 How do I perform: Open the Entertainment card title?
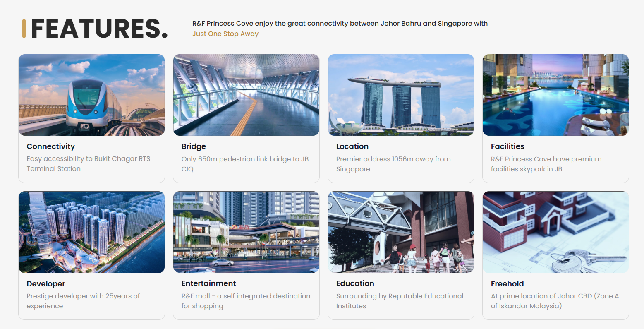[209, 283]
